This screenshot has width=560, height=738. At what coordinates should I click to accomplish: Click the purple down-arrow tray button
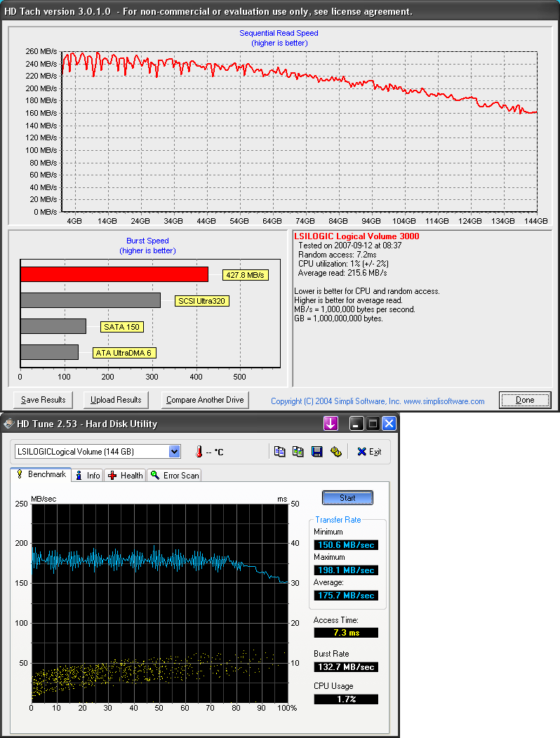coord(331,424)
